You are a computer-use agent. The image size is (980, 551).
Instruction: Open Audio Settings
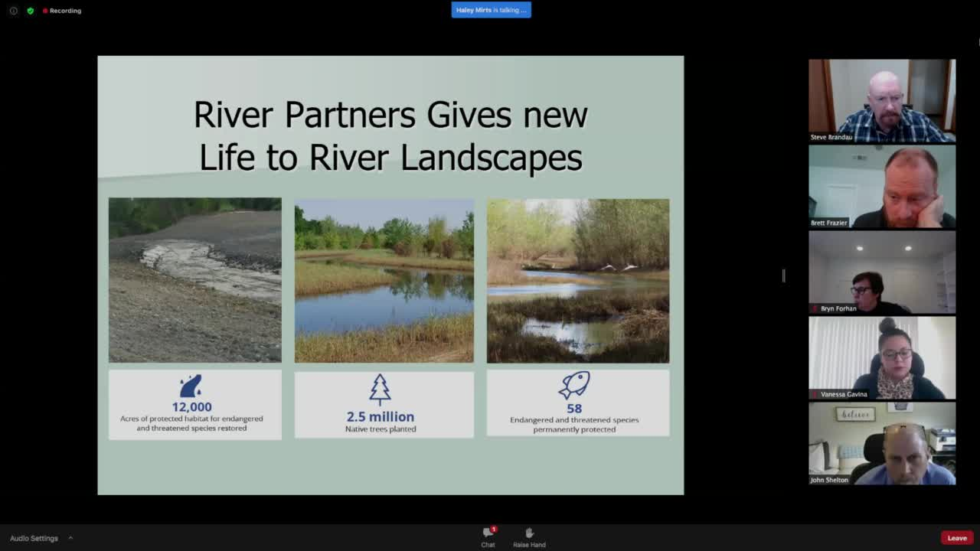point(34,538)
